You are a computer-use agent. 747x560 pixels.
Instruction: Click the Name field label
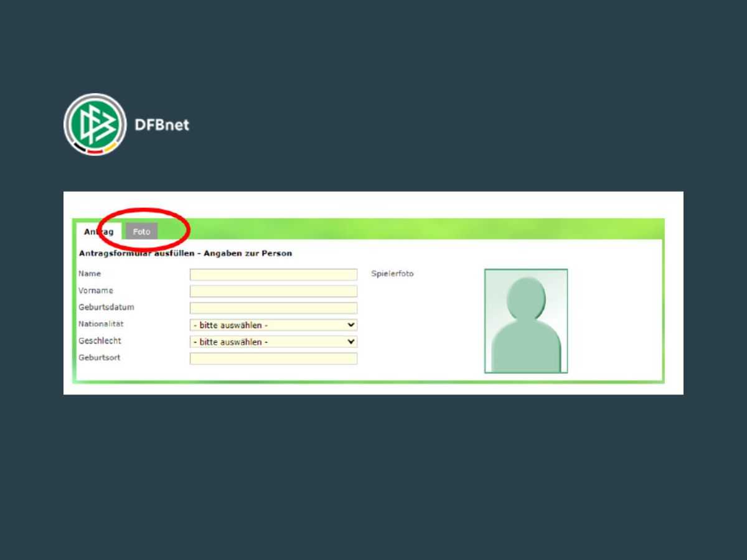coord(90,274)
